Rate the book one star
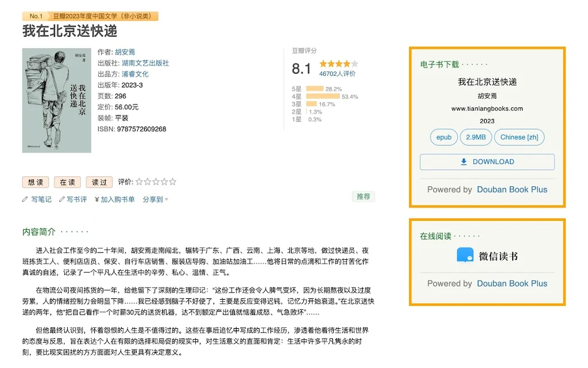588x368 pixels. coord(139,182)
